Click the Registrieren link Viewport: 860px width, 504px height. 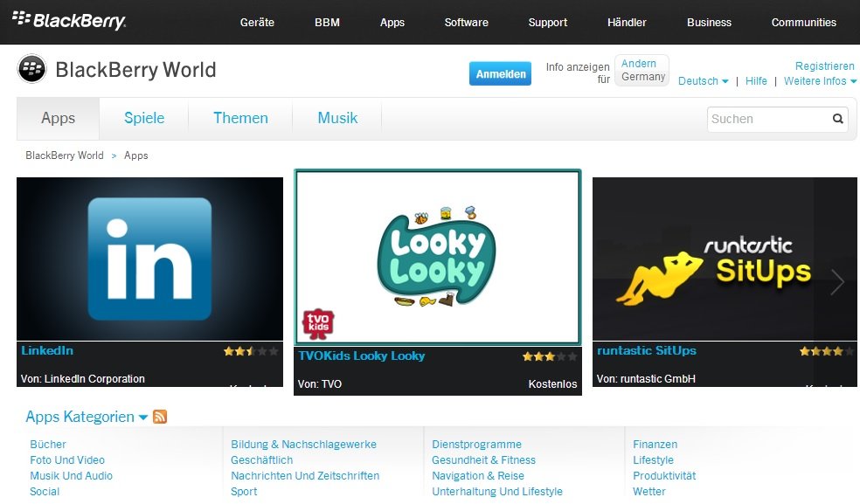tap(824, 66)
